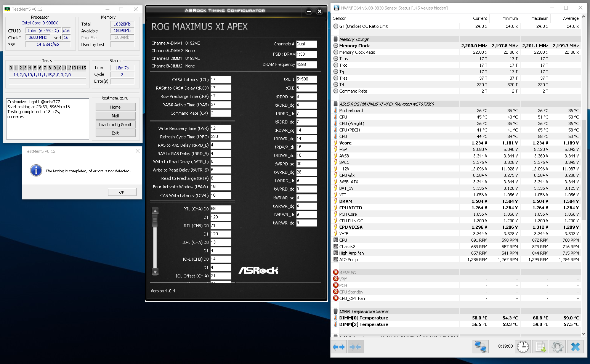
Task: Click the FSB : DRAM ratio field
Action: coord(306,55)
